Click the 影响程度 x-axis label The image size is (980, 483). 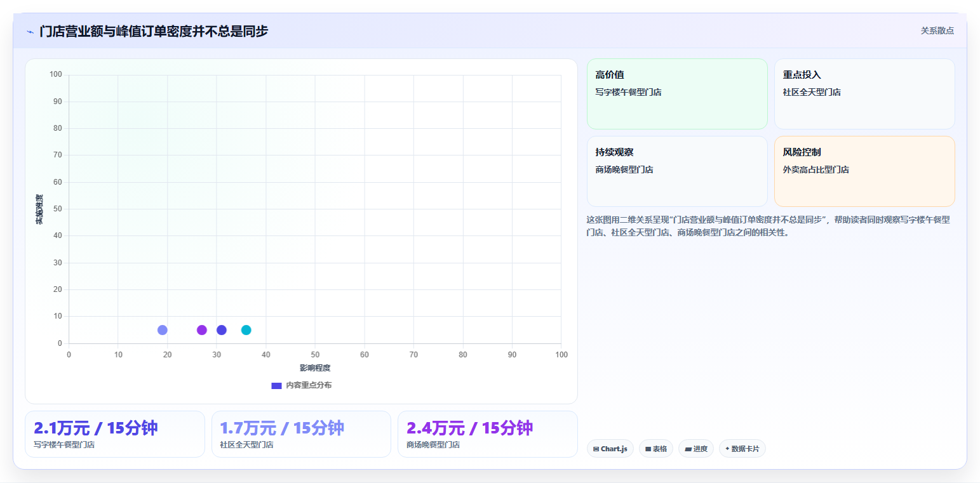point(315,368)
